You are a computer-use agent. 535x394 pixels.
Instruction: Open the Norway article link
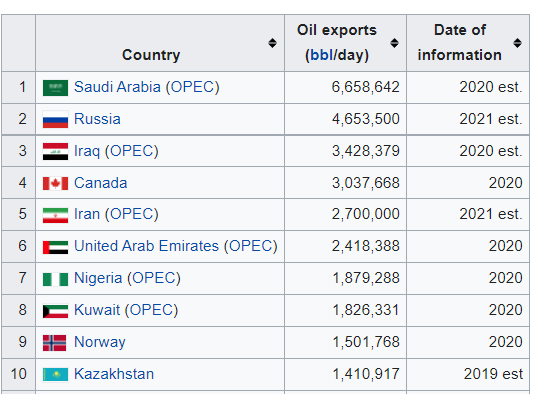coord(100,342)
